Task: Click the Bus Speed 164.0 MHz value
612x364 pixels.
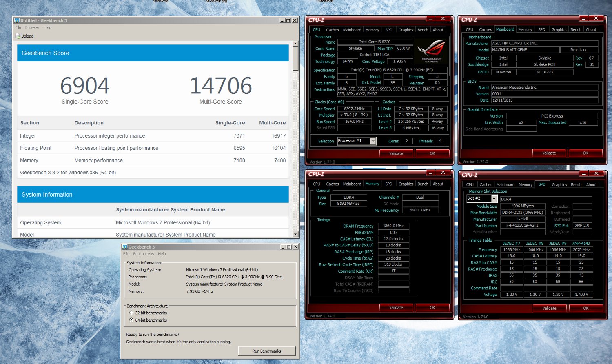Action: click(354, 122)
